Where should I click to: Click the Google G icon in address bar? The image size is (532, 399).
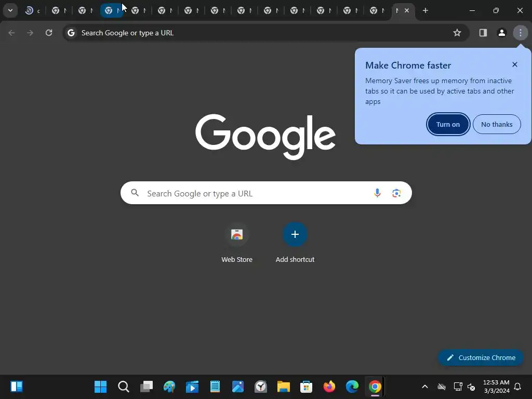point(71,33)
